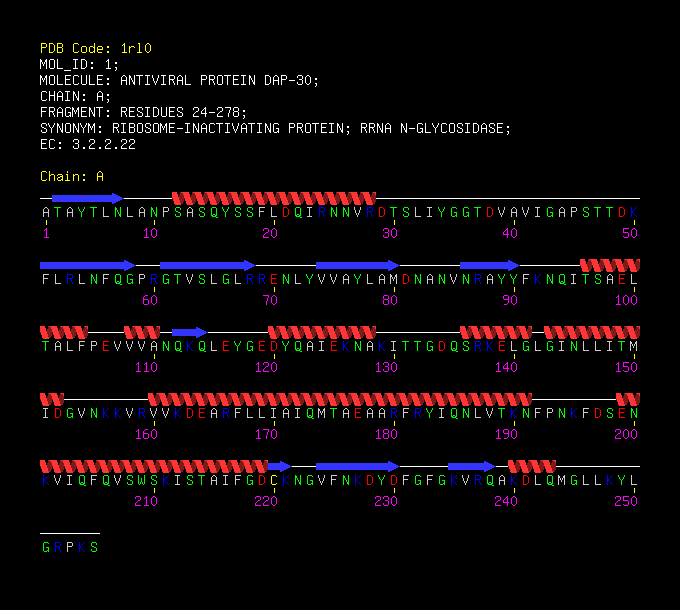Select residue number 190 label
Viewport: 680px width, 610px height.
(x=507, y=434)
